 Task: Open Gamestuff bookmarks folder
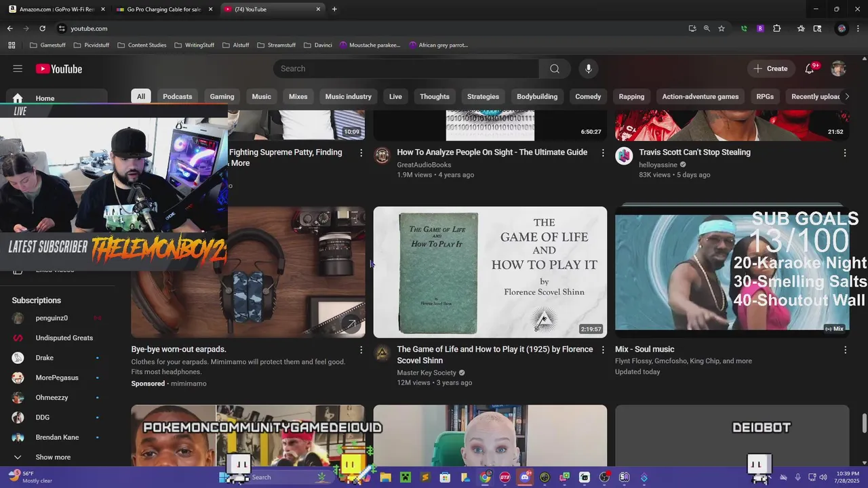47,45
